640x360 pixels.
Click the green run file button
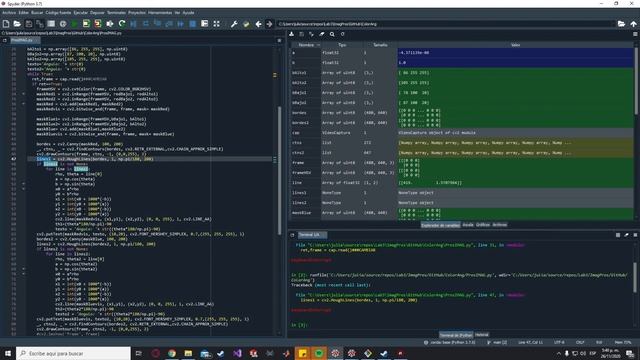(74, 24)
